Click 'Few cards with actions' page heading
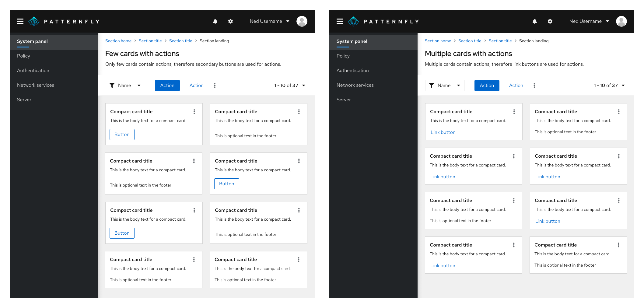The height and width of the screenshot is (308, 644). coord(142,54)
